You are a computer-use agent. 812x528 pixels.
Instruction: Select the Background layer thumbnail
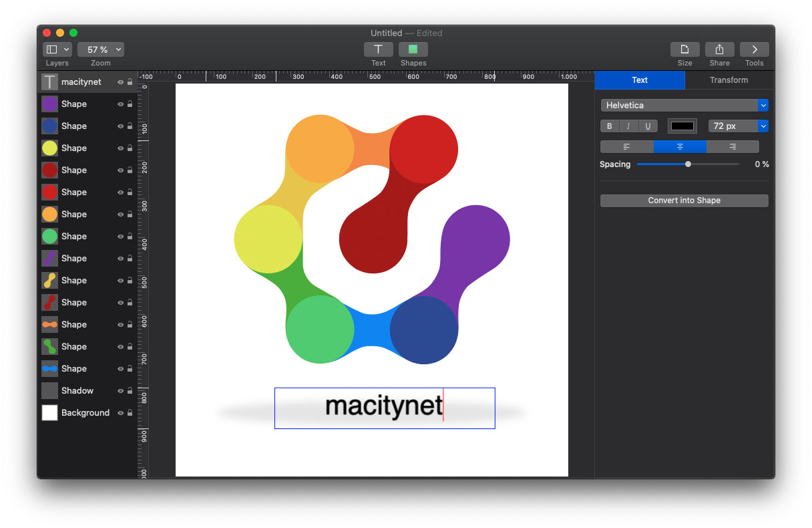pos(49,413)
